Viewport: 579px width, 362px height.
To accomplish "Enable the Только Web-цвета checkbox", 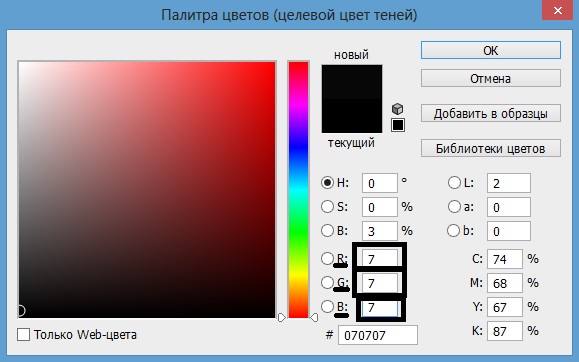I will [x=24, y=335].
